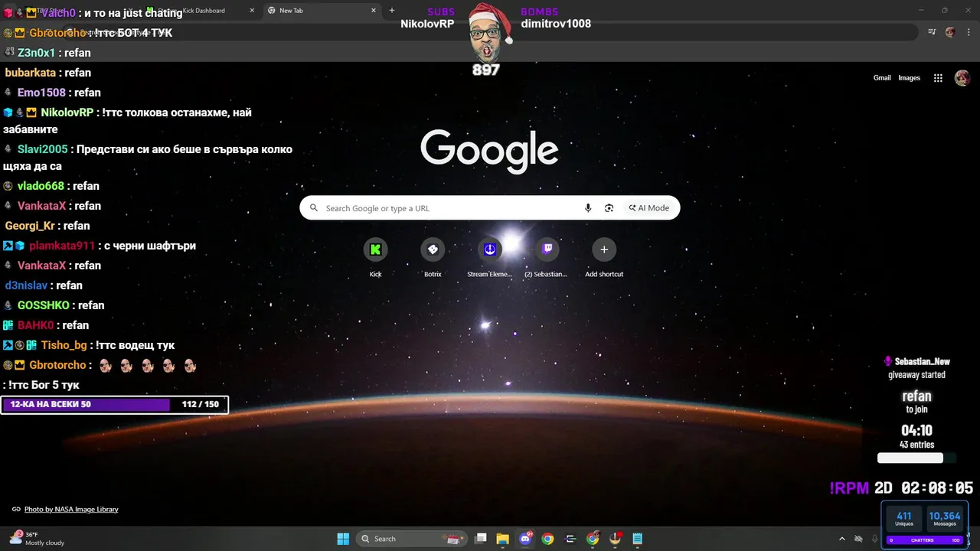Click the dimitrov1008 name under BOMBS
Viewport: 980px width, 551px height.
pyautogui.click(x=556, y=24)
